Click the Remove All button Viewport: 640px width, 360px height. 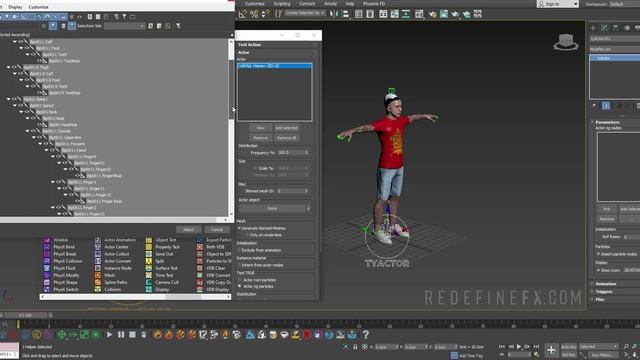287,138
